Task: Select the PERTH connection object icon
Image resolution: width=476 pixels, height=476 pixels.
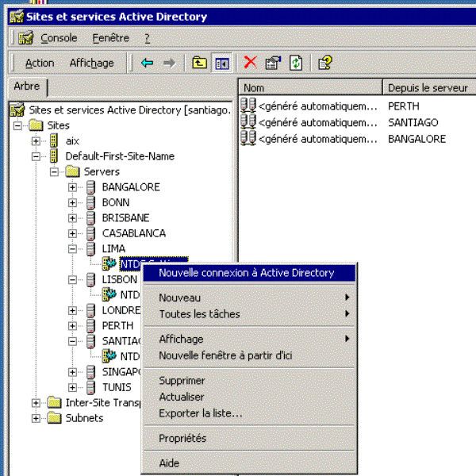Action: coord(248,106)
